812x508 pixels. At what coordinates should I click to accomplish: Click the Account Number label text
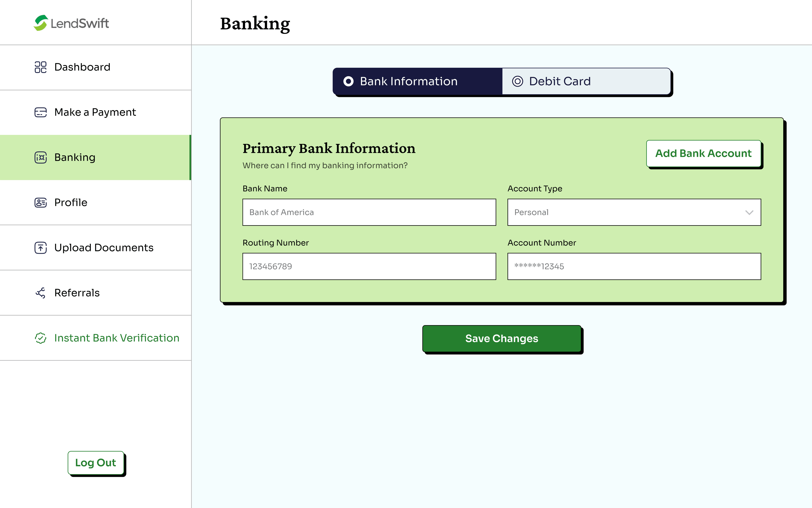[x=542, y=243]
